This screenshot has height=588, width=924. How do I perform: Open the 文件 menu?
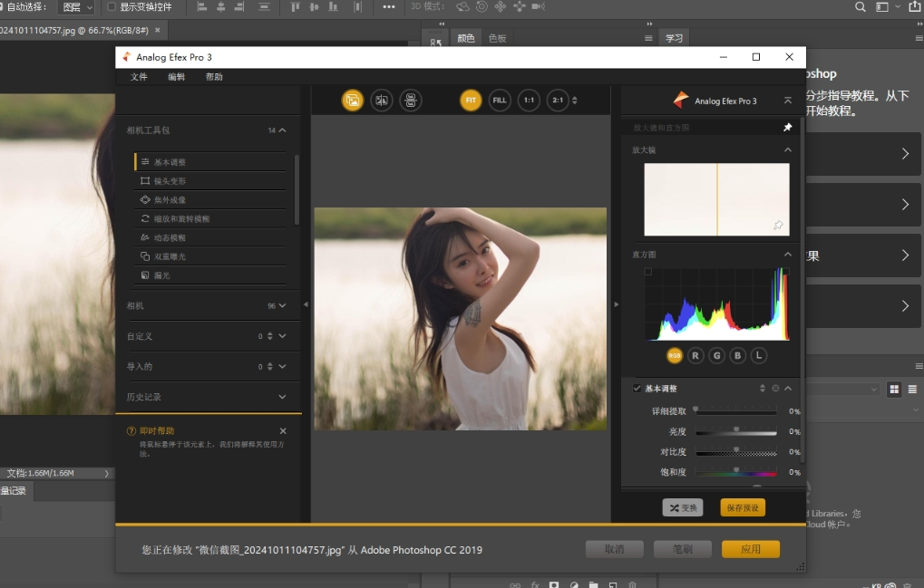[139, 77]
